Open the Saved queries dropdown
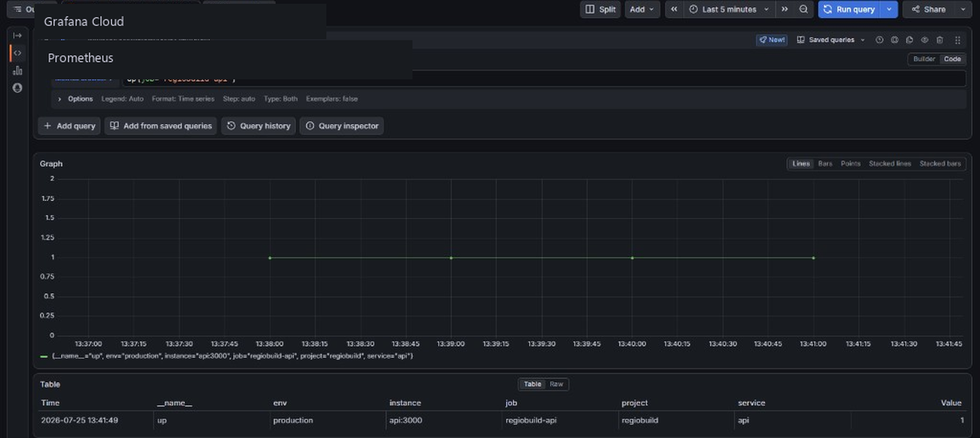 coord(831,39)
